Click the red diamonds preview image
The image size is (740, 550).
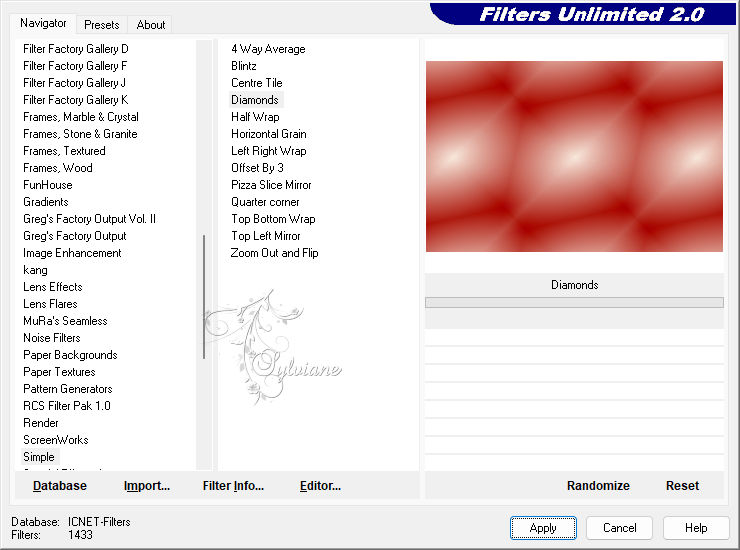(x=574, y=156)
